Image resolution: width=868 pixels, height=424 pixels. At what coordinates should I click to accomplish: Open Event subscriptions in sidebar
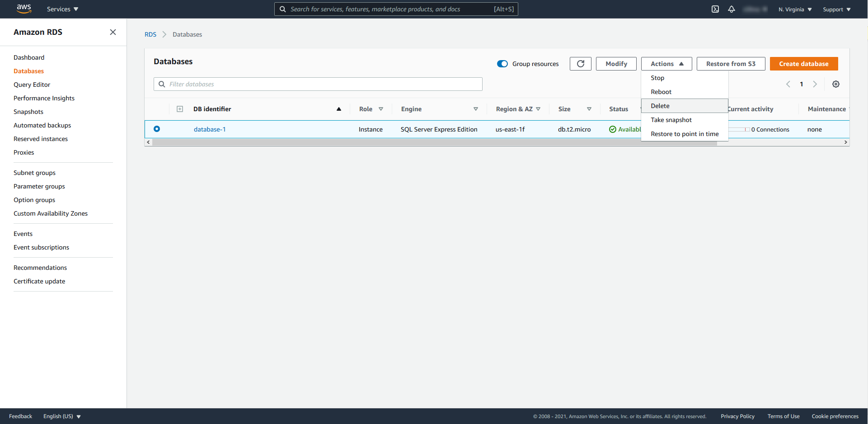coord(41,247)
